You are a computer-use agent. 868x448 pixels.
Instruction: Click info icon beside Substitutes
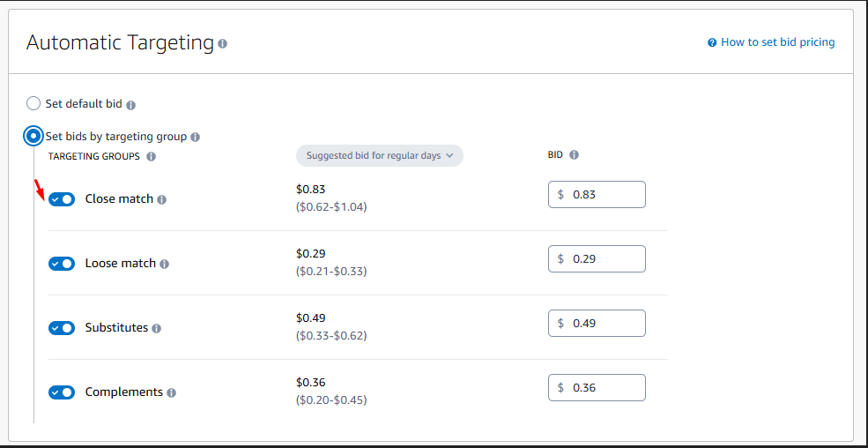coord(156,329)
